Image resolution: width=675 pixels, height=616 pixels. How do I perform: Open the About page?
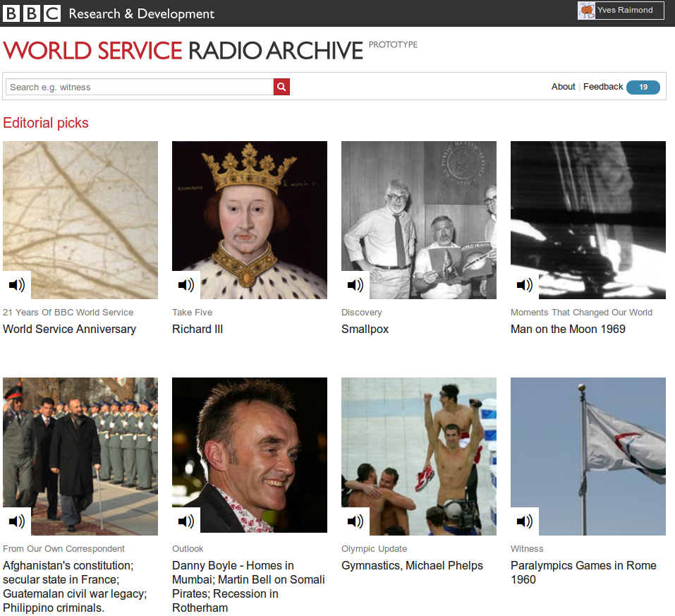pyautogui.click(x=563, y=86)
